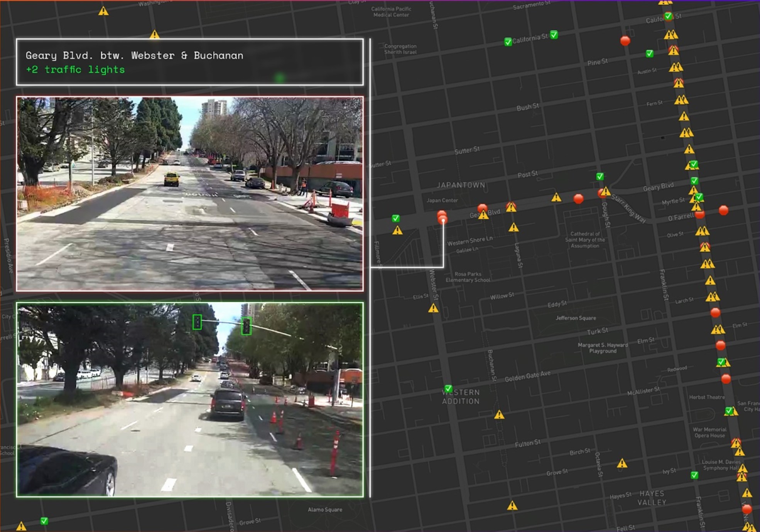Open upper street photo of Geary Blvd

189,194
